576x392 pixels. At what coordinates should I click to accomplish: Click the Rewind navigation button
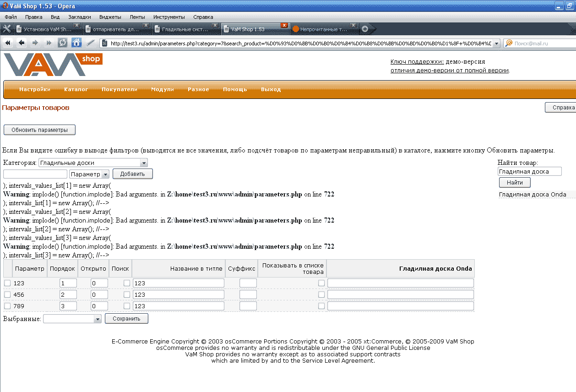pos(8,43)
